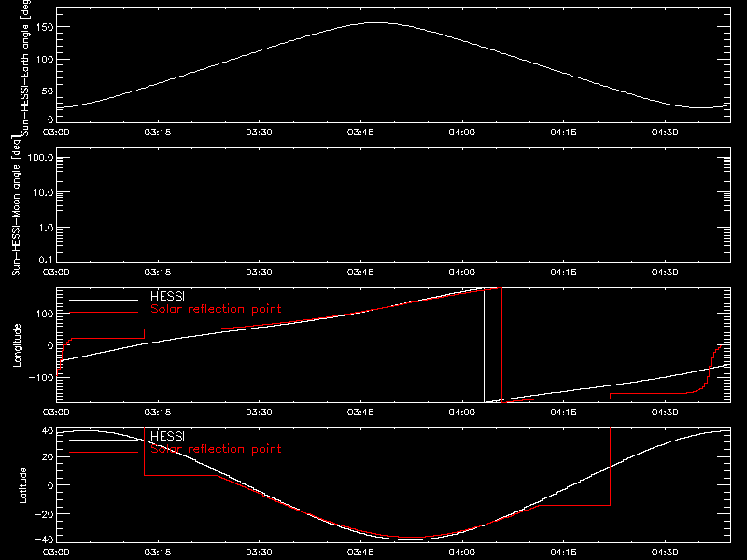Click "Solar reflection point" legend text in Longitude plot
The height and width of the screenshot is (560, 747).
coord(216,309)
